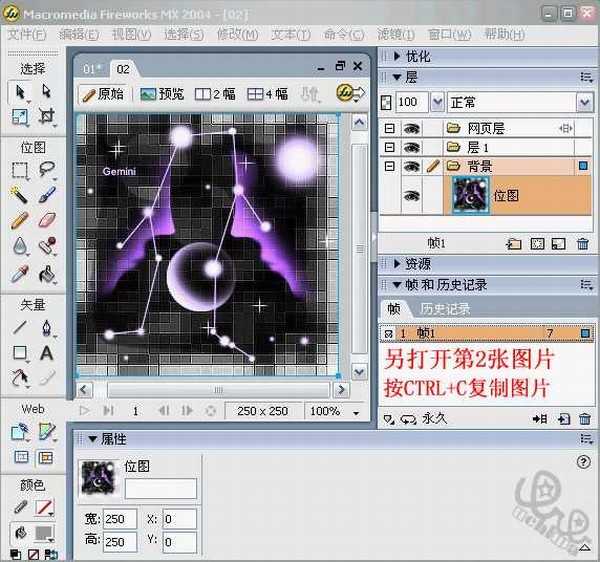The height and width of the screenshot is (562, 600).
Task: Click the New/Duplicate Layer icon
Action: pos(514,243)
